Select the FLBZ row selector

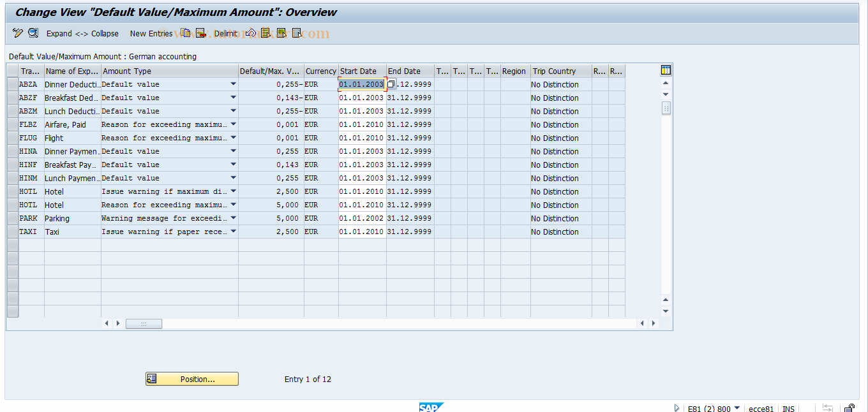12,124
